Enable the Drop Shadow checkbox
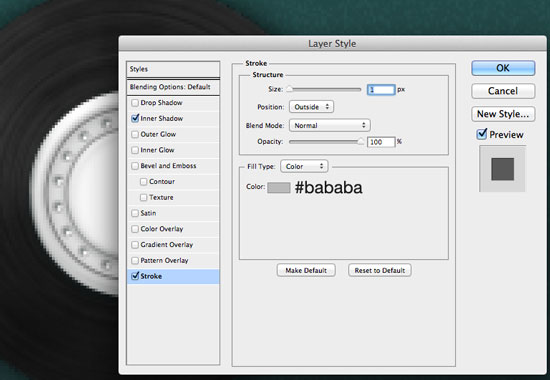The width and height of the screenshot is (550, 380). tap(135, 103)
